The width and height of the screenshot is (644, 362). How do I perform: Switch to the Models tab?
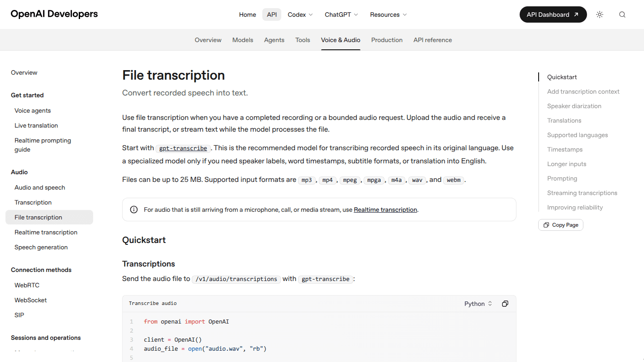[243, 40]
